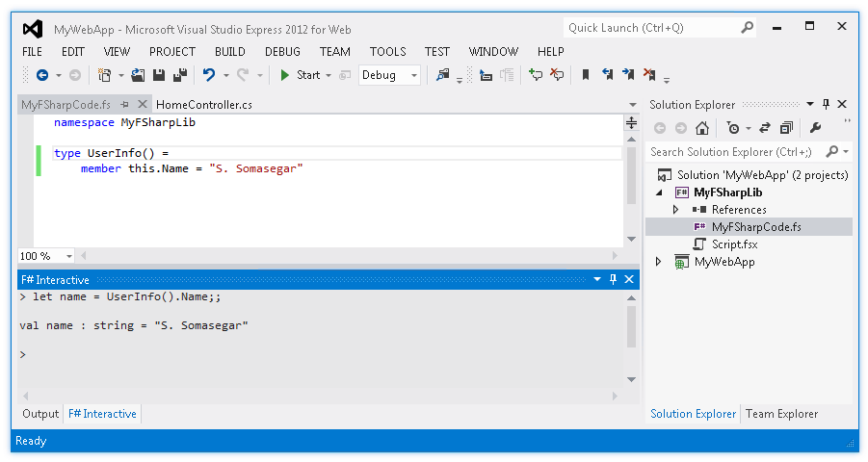Image resolution: width=868 pixels, height=462 pixels.
Task: Click Collapse All icon in Solution Explorer
Action: (786, 128)
